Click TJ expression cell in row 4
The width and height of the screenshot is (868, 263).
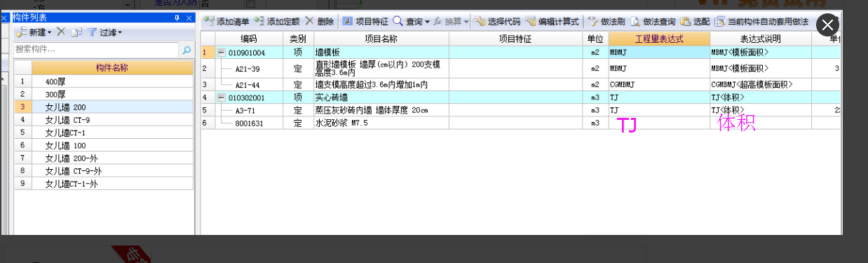click(x=659, y=97)
